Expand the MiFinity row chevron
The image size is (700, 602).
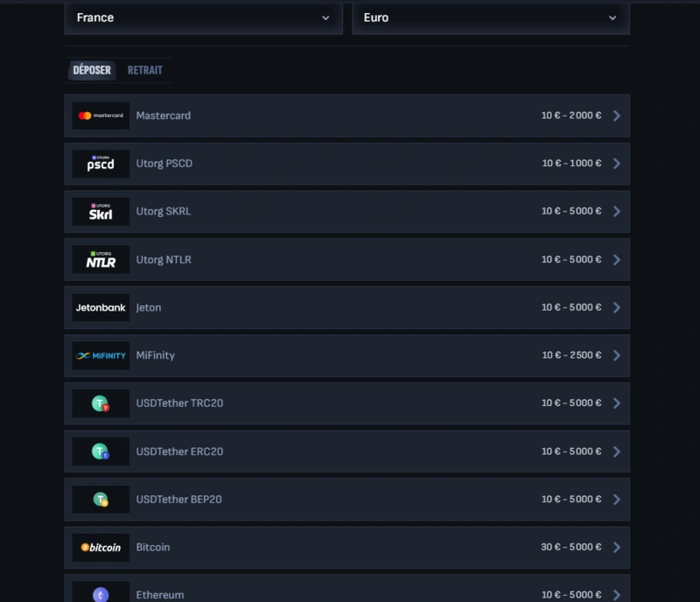point(615,355)
